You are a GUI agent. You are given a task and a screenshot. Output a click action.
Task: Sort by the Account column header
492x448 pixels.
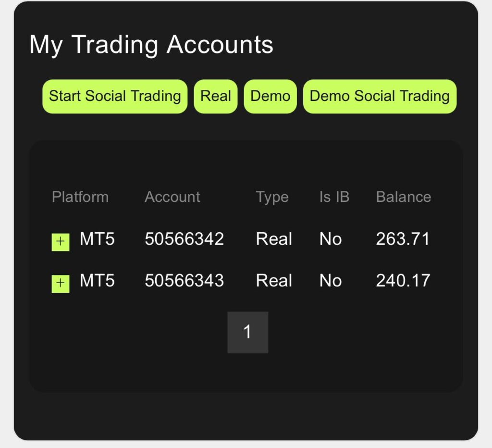(172, 197)
